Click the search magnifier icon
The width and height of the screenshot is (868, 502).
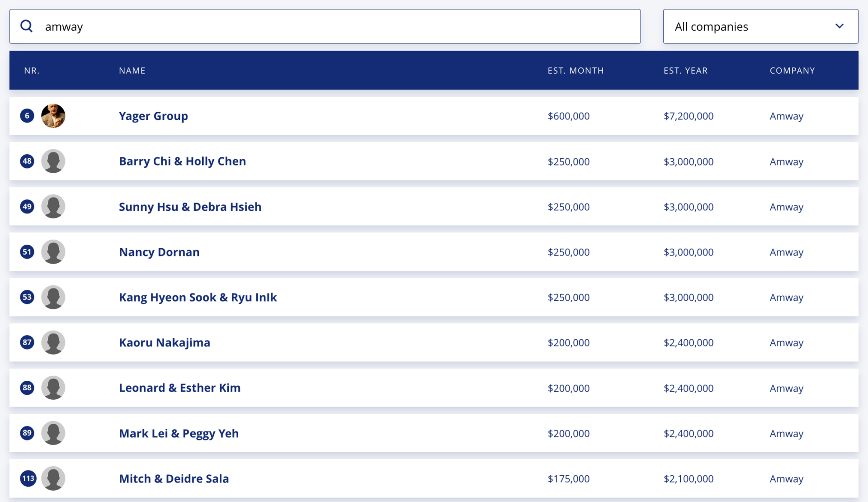tap(27, 26)
